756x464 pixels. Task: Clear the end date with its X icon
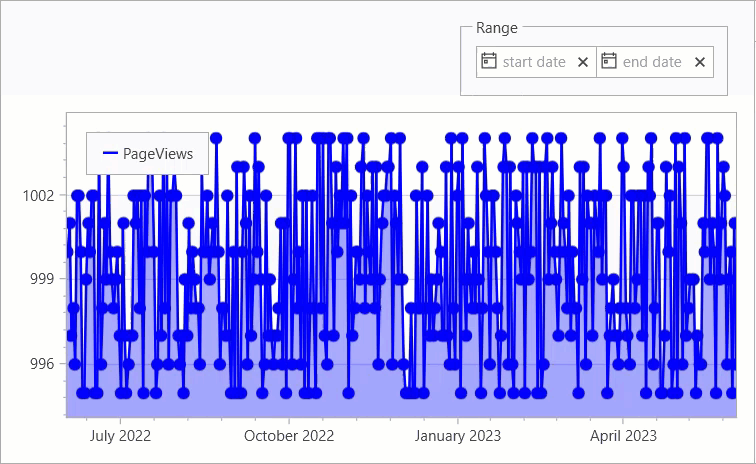tap(700, 62)
